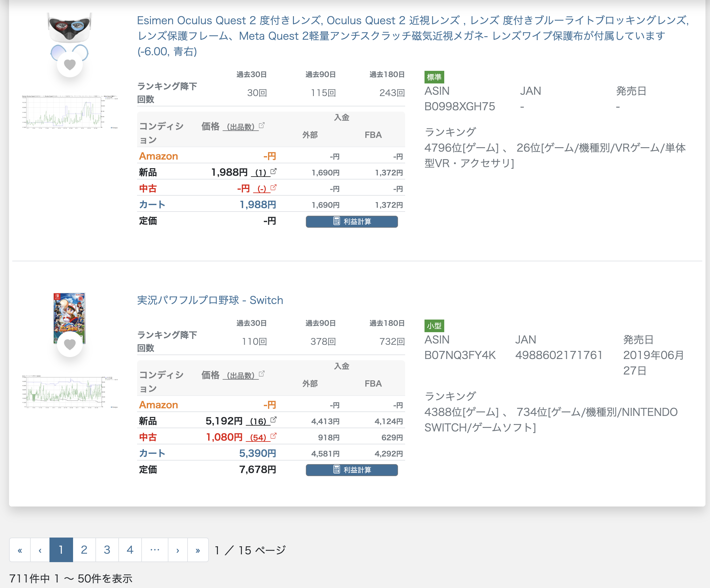Open 実況パワフルプロ野球 - Switch product link

(210, 300)
